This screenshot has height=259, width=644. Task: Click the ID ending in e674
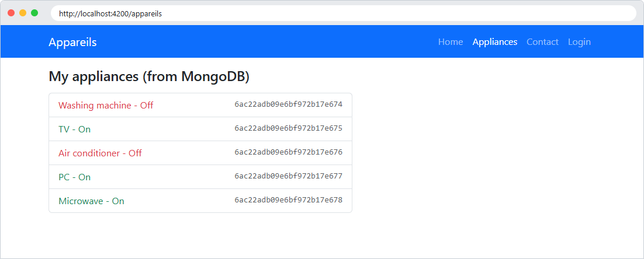point(288,104)
